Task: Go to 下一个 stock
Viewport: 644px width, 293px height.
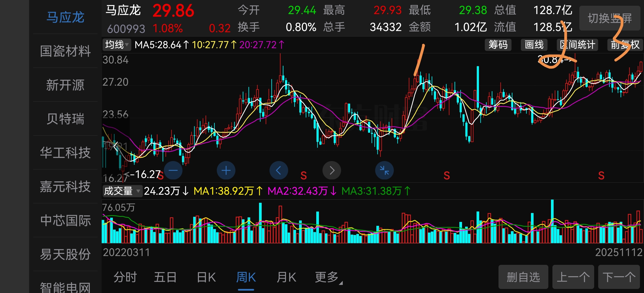Action: (619, 277)
